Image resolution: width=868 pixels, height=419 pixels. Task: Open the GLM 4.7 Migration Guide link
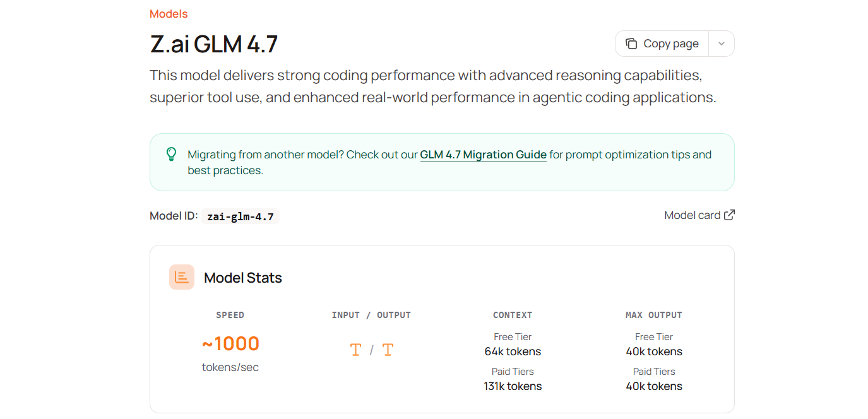click(484, 155)
